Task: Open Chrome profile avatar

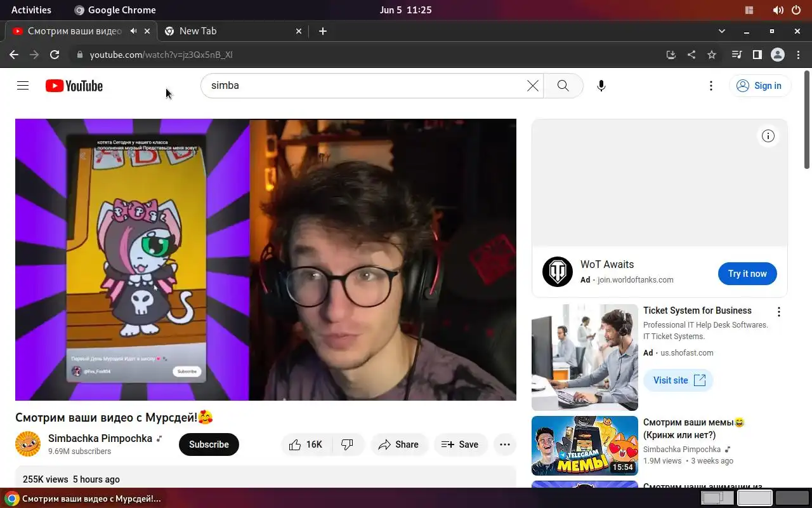Action: [778, 55]
